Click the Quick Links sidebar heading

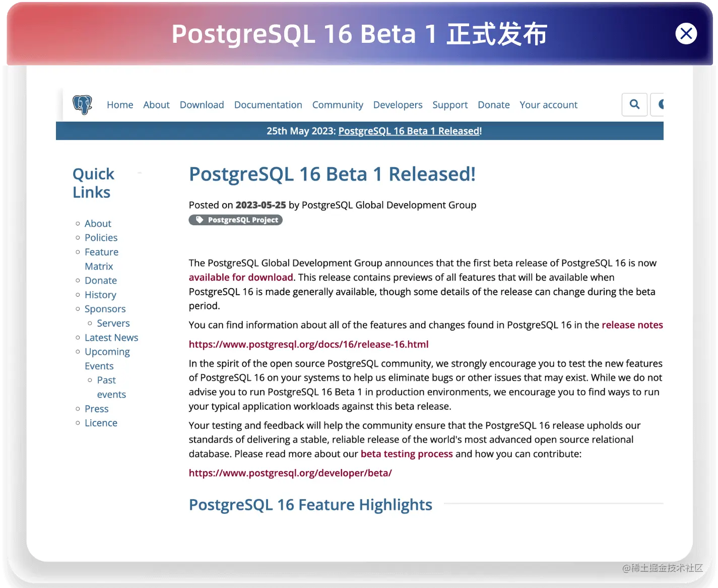94,183
